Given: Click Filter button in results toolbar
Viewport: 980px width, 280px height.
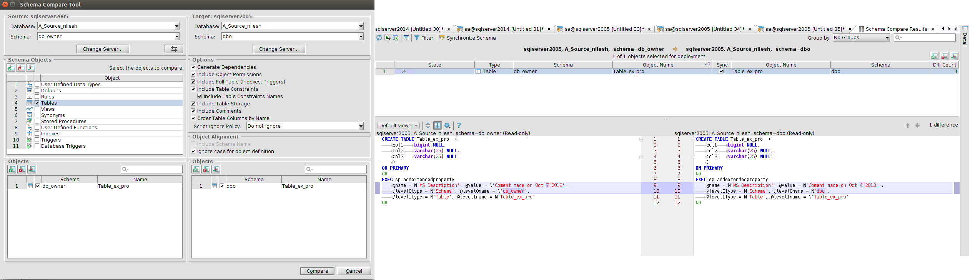Looking at the screenshot, I should 423,38.
